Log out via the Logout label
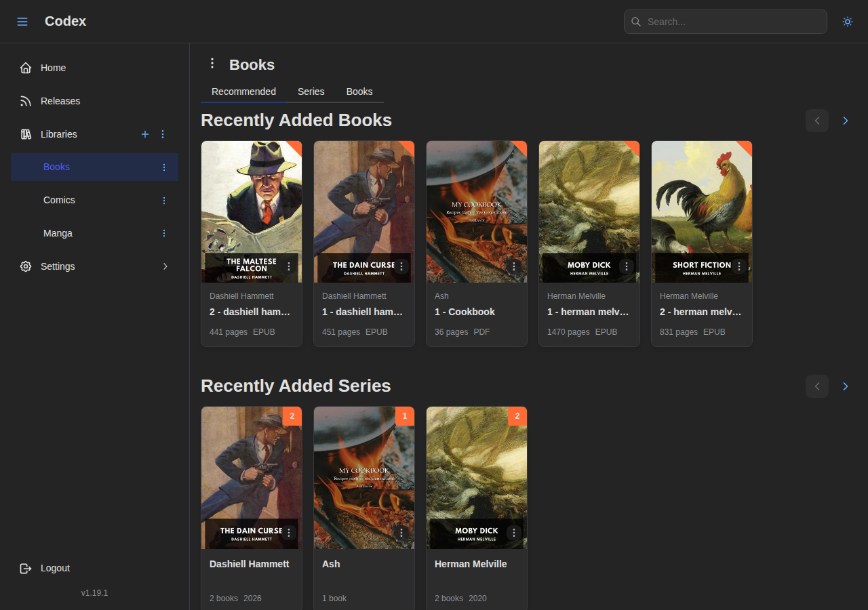 tap(55, 568)
